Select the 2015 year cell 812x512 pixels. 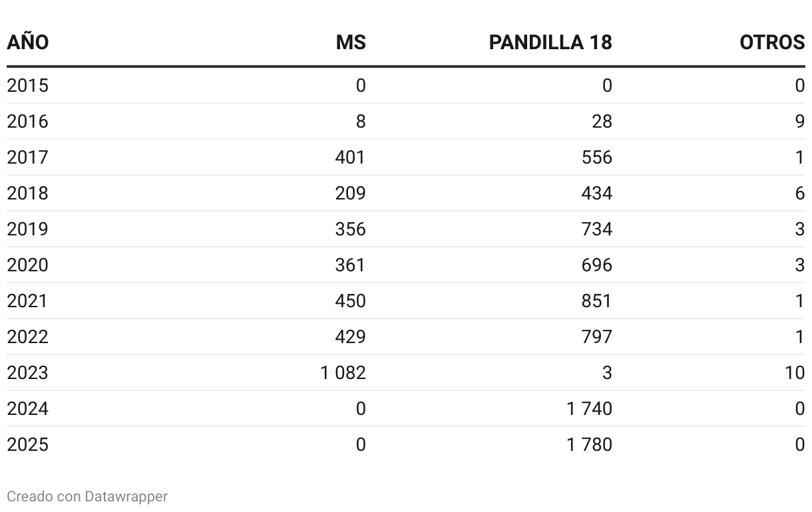pos(28,86)
